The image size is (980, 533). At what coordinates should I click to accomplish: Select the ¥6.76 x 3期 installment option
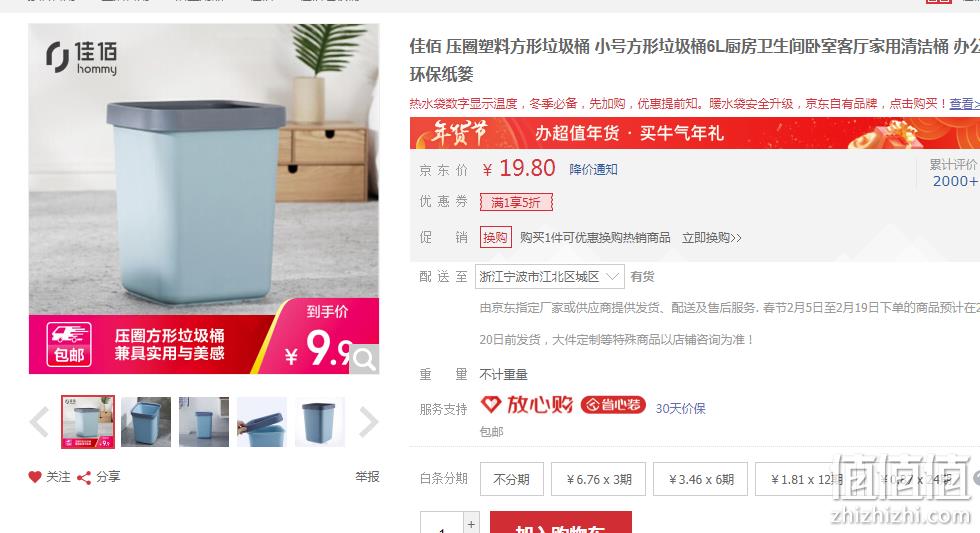point(599,479)
